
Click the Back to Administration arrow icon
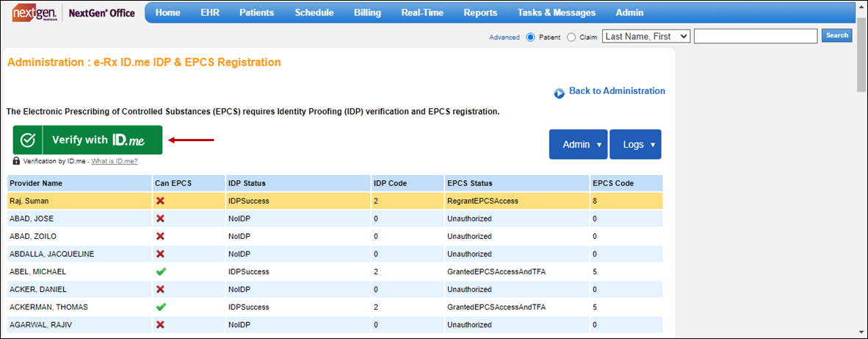(560, 93)
